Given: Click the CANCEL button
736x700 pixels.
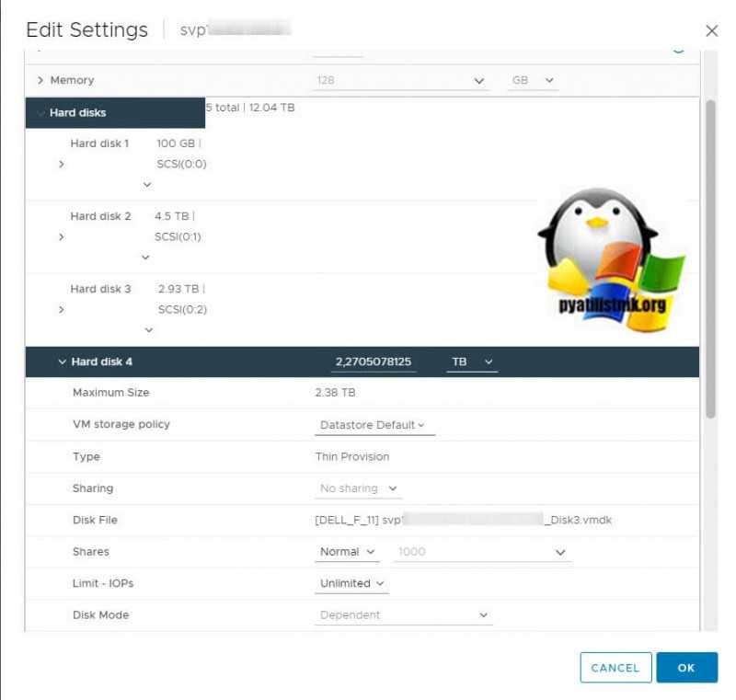Looking at the screenshot, I should (x=615, y=667).
